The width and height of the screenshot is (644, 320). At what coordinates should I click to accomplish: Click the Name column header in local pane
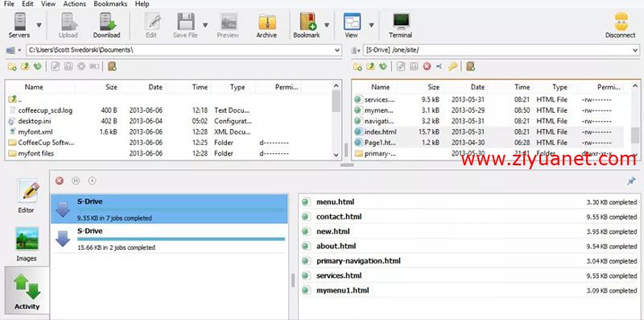coord(34,87)
